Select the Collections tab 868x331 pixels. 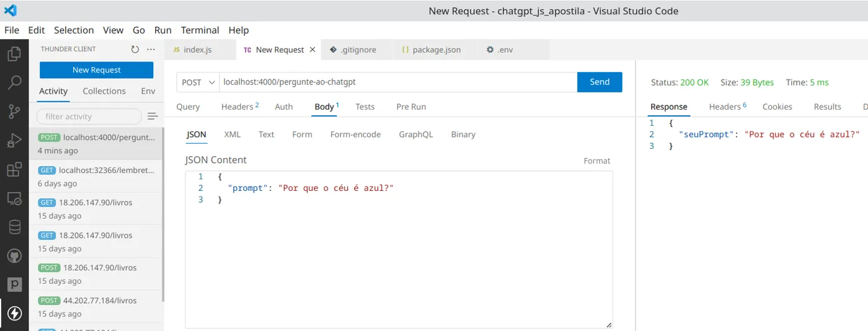tap(104, 91)
